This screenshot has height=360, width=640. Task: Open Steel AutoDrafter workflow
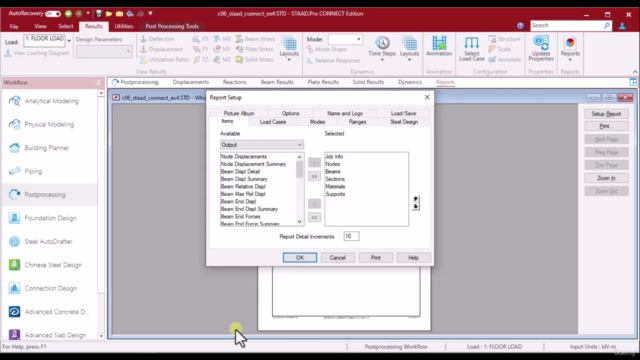pos(50,242)
